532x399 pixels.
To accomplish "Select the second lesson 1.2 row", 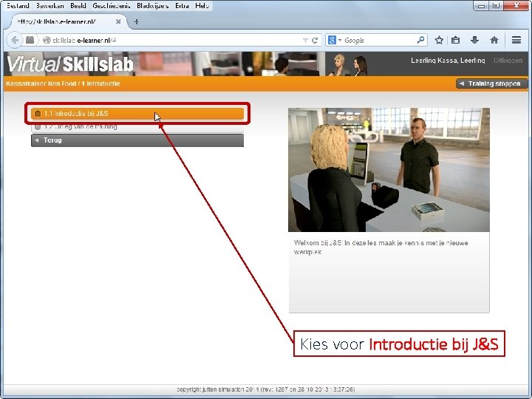I will 137,126.
